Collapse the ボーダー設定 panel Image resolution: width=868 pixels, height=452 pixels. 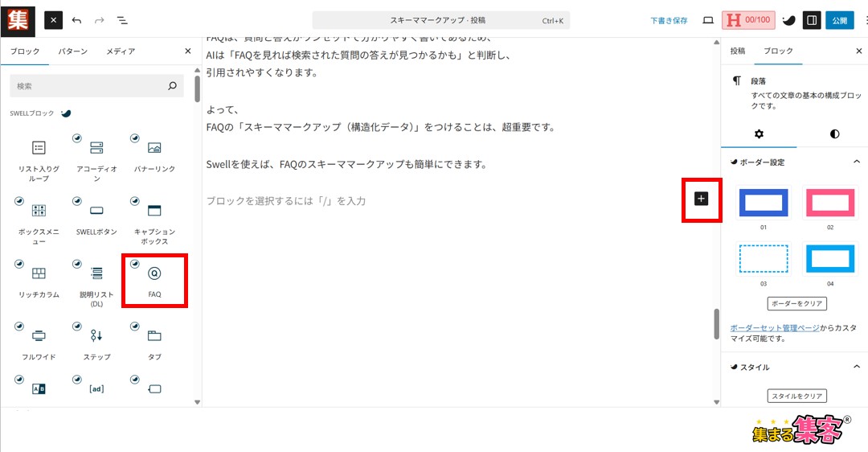point(794,162)
